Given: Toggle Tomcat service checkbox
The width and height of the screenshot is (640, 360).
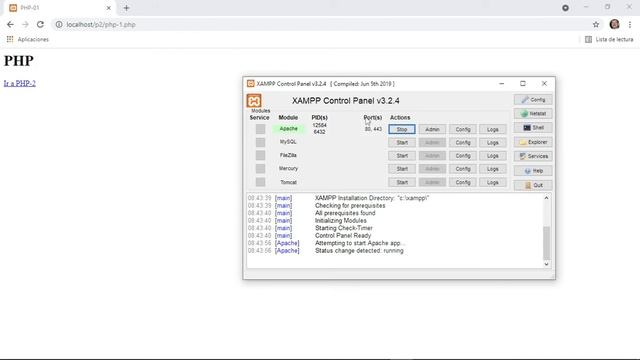Looking at the screenshot, I should tap(260, 182).
